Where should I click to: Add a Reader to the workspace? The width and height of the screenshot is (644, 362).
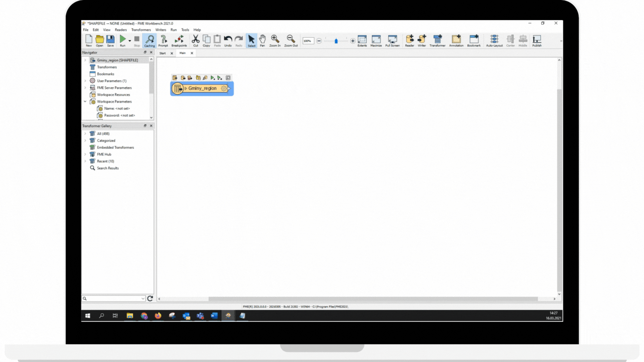[410, 41]
